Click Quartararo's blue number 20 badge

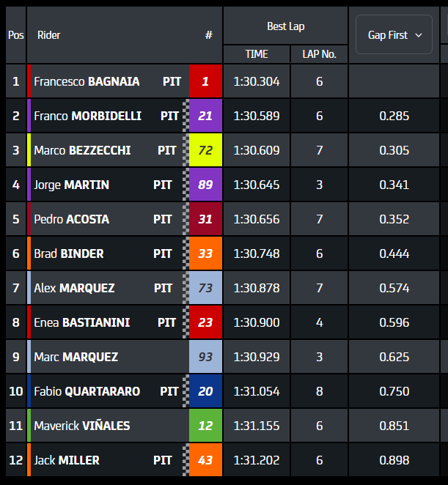[x=205, y=391]
